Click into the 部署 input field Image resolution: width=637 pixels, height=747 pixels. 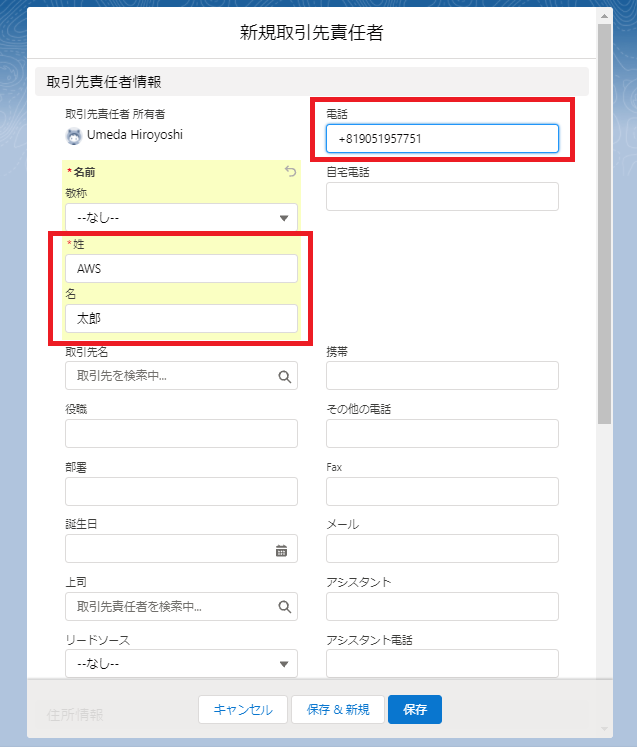182,492
